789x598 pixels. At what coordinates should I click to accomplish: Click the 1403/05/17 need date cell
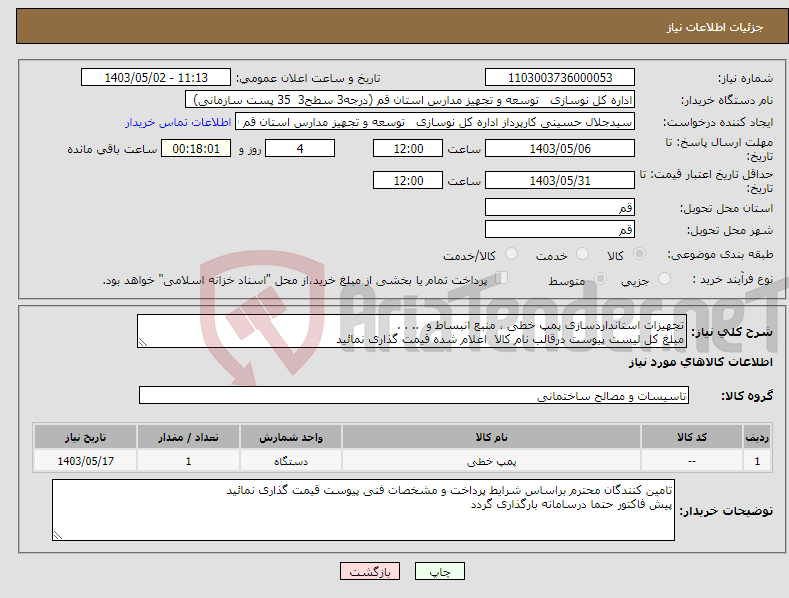point(85,461)
